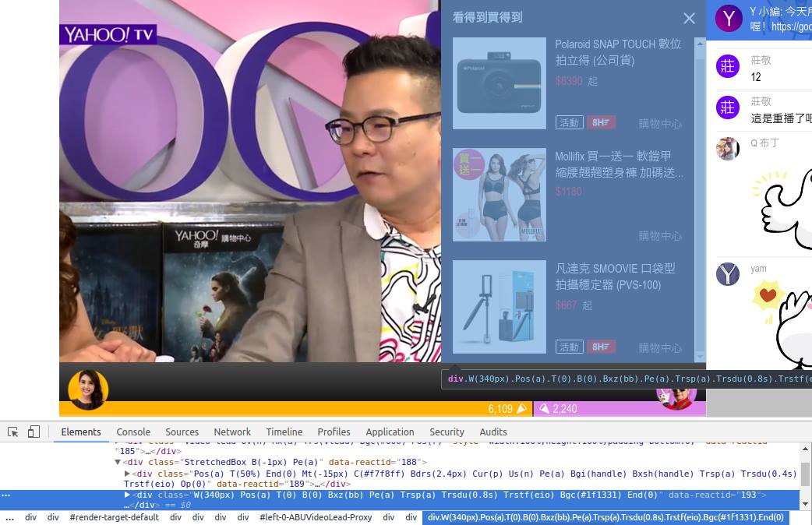Click Q 布丁 user avatar in chat
This screenshot has height=525, width=812.
(x=728, y=149)
